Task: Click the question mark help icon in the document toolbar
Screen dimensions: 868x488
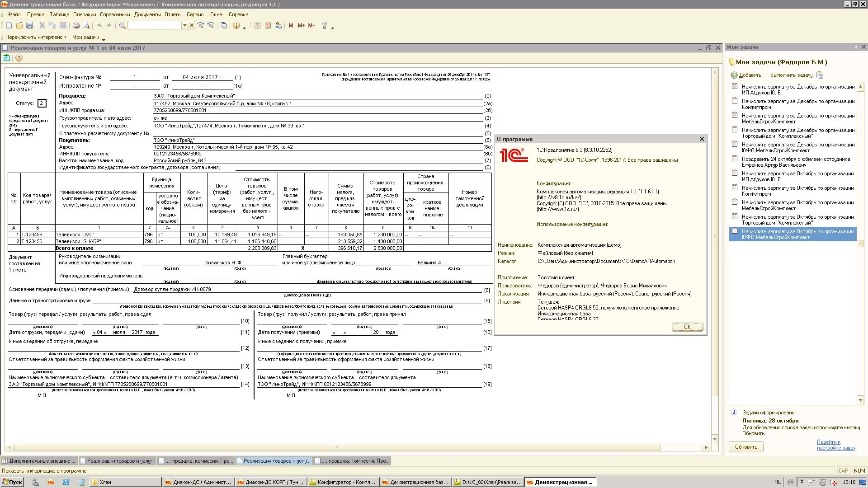Action: [19, 58]
